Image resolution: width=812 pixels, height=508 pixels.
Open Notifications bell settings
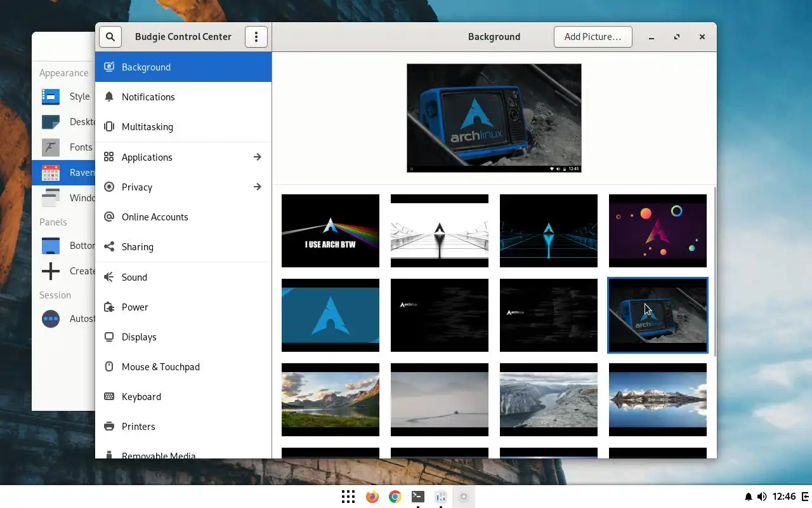pos(109,97)
